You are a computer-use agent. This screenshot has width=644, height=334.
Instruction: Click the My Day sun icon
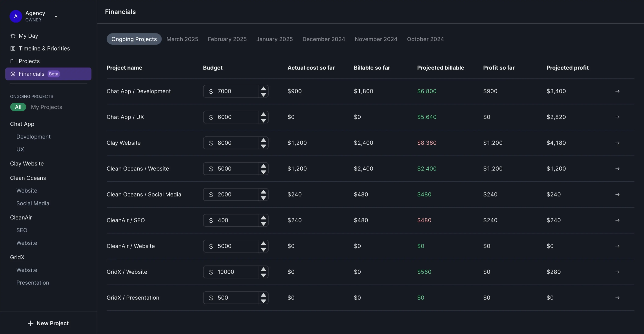pyautogui.click(x=13, y=36)
